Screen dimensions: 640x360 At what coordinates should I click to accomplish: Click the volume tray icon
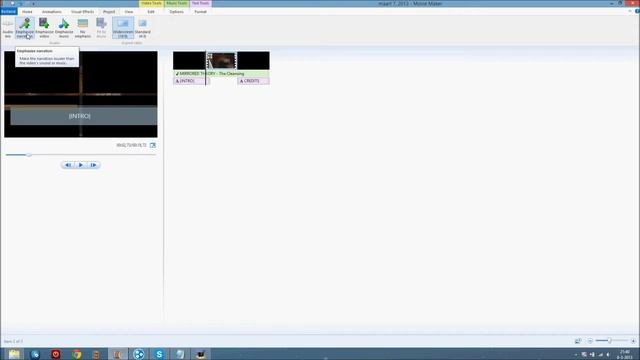(x=608, y=355)
